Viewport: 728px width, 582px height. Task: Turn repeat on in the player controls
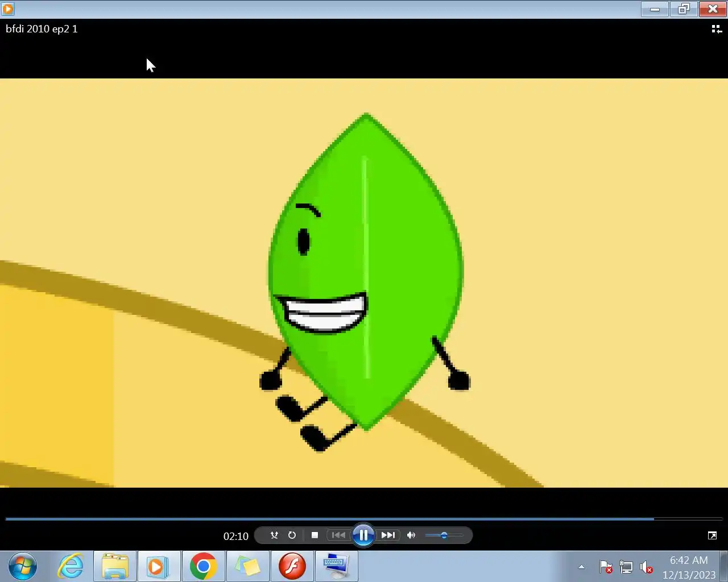tap(292, 535)
